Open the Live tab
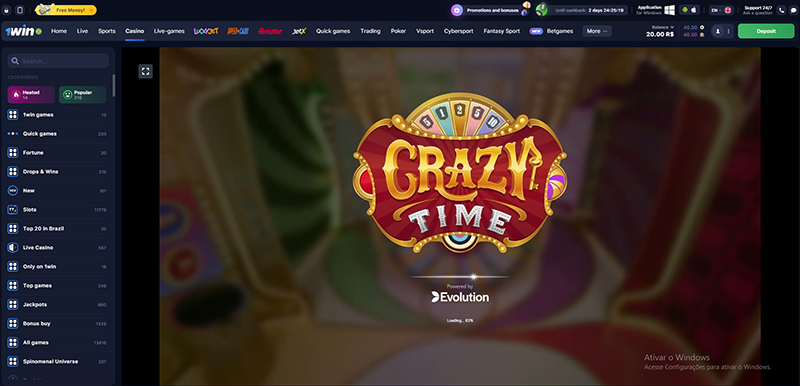Viewport: 800px width, 386px height. [x=82, y=31]
